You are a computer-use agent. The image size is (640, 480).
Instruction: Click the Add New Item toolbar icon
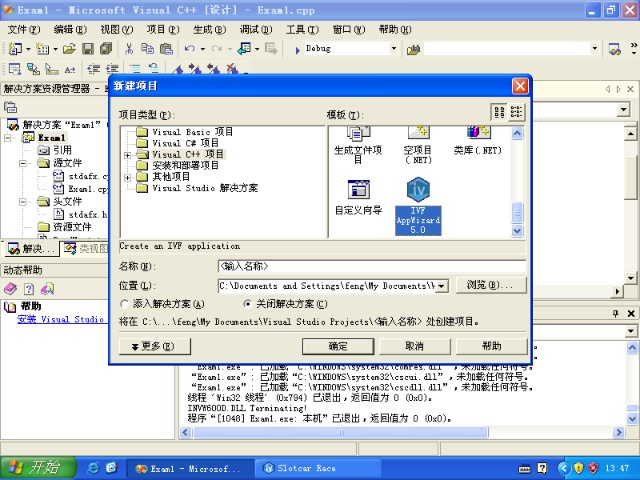click(42, 49)
